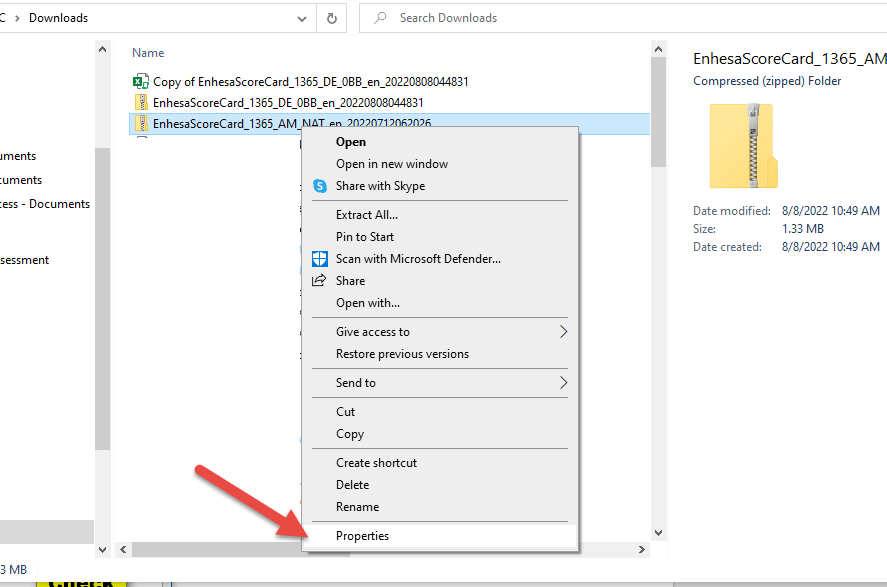
Task: Select file name Copy of EnhesaScoreCard_1365_DE_0BB_en_20220808044831
Action: 311,82
